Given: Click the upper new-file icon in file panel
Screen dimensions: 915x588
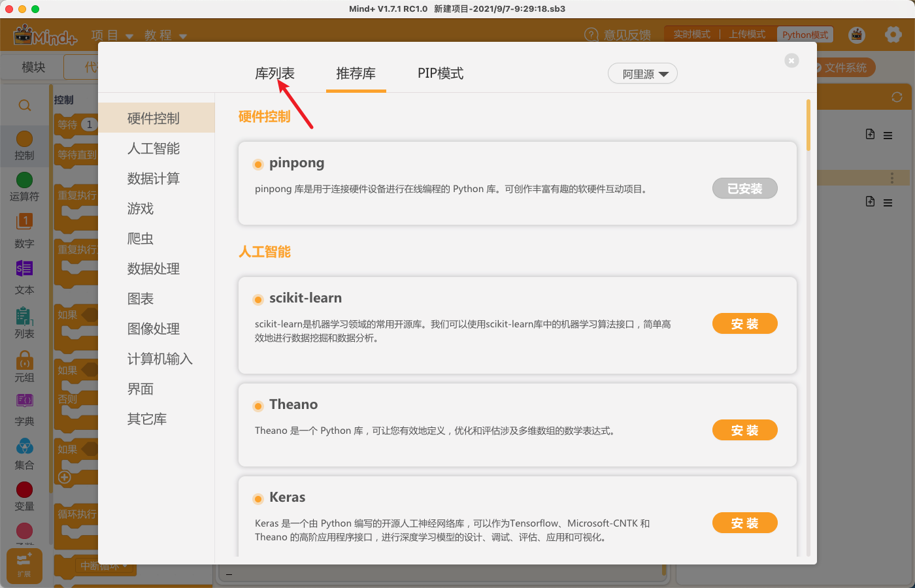Looking at the screenshot, I should tap(870, 134).
